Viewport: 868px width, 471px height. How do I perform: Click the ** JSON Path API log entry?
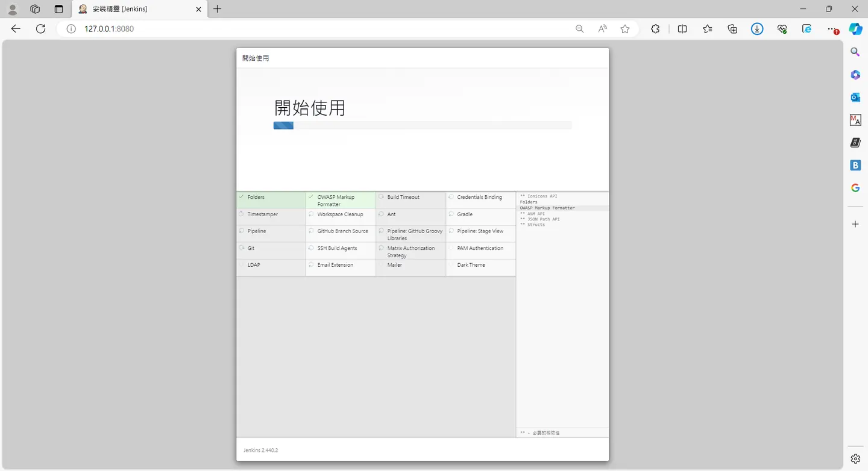click(x=540, y=219)
